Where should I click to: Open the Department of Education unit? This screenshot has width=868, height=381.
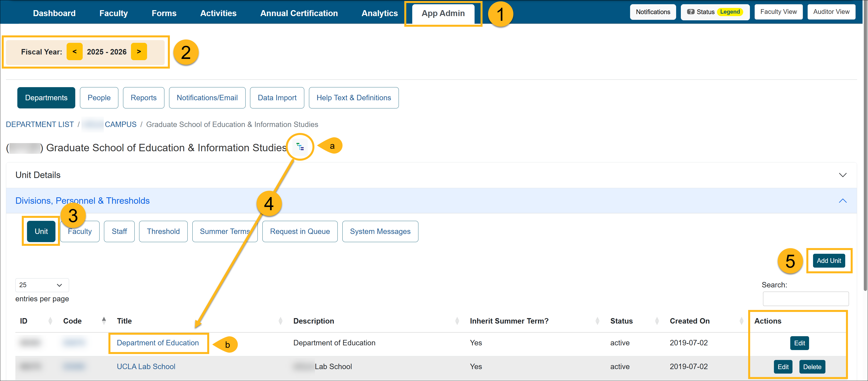coord(158,343)
